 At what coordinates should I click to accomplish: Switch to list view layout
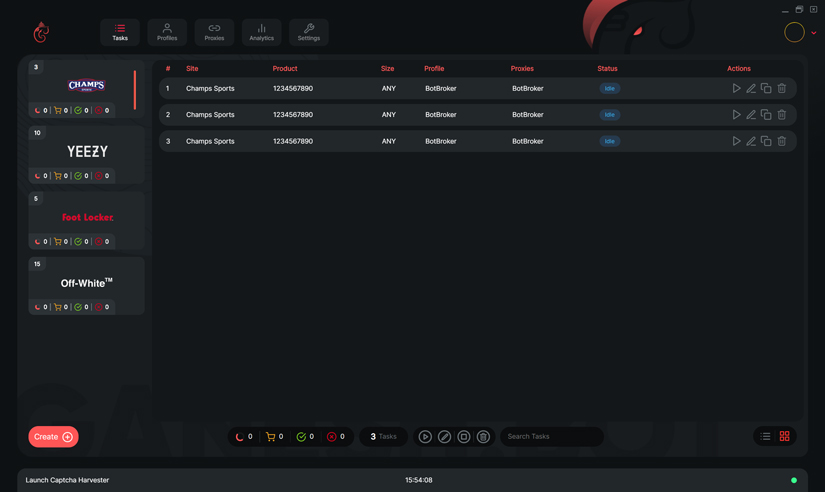point(765,437)
